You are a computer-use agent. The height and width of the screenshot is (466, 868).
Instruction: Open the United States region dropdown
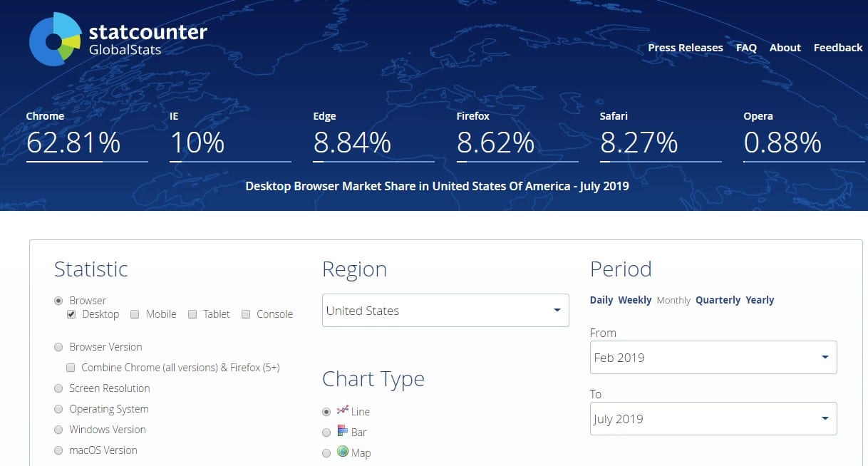(x=445, y=311)
